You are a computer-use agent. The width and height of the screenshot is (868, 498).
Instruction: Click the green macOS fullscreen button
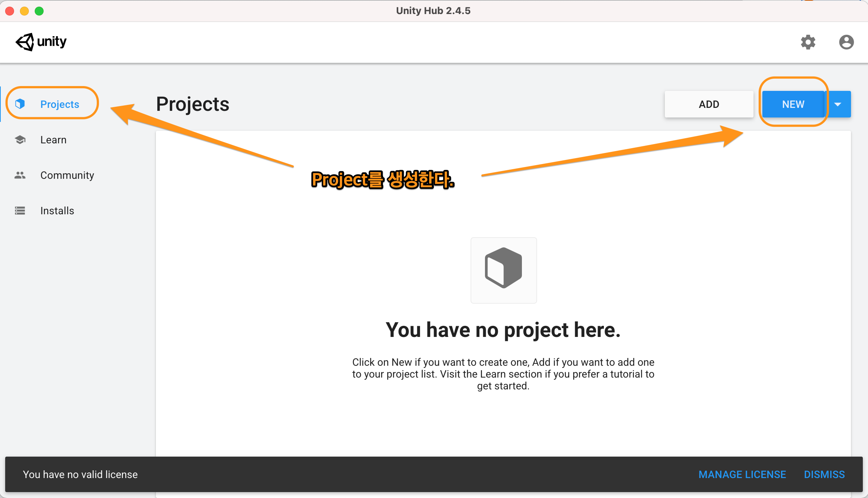pyautogui.click(x=39, y=11)
